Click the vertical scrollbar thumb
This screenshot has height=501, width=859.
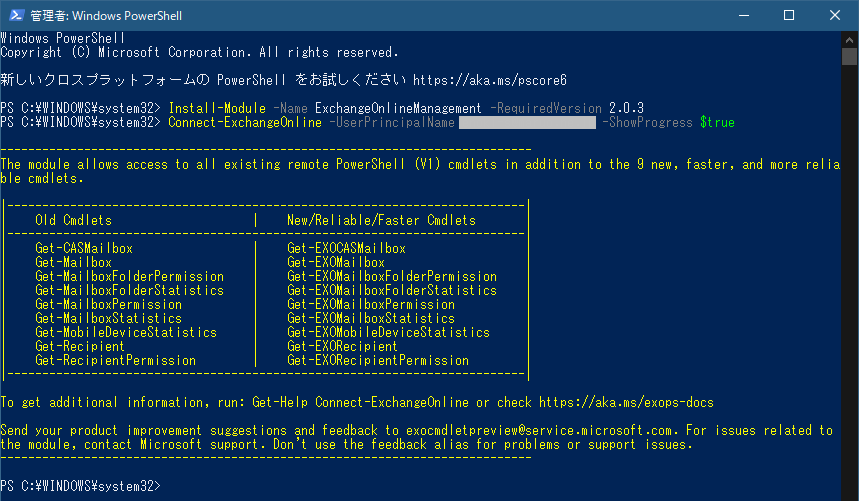click(850, 56)
